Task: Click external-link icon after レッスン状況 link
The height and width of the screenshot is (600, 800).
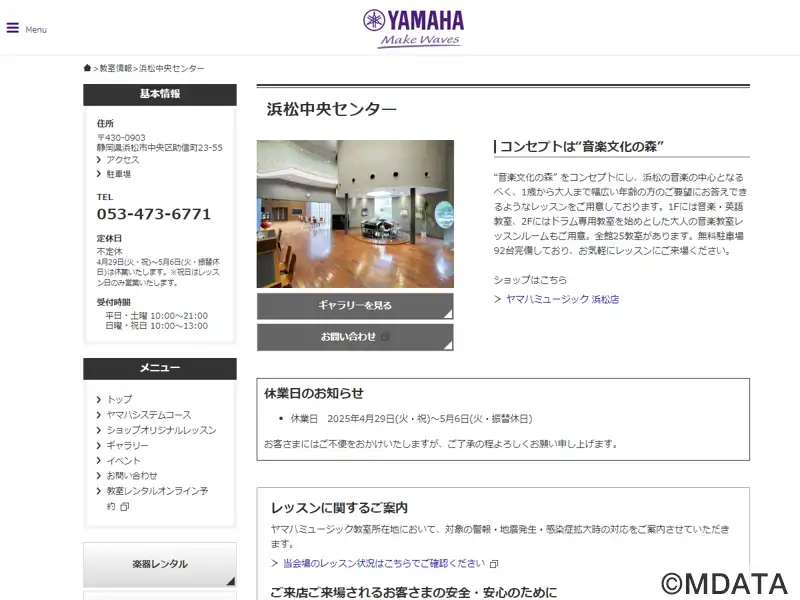Action: point(494,564)
